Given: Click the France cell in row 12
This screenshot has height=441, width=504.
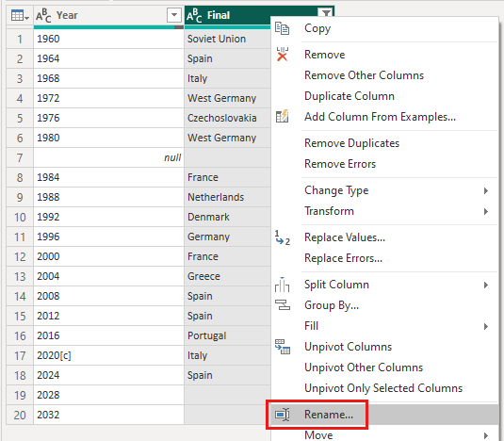Looking at the screenshot, I should pos(227,256).
